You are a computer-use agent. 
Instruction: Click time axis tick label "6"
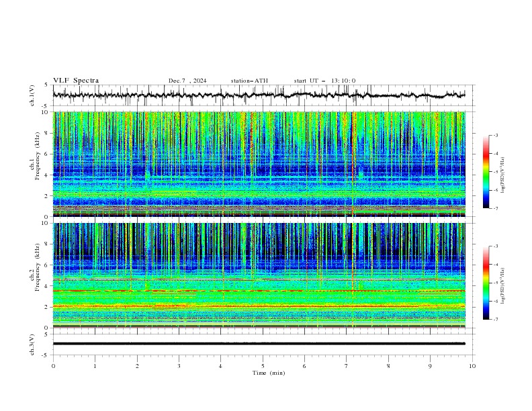(304, 366)
